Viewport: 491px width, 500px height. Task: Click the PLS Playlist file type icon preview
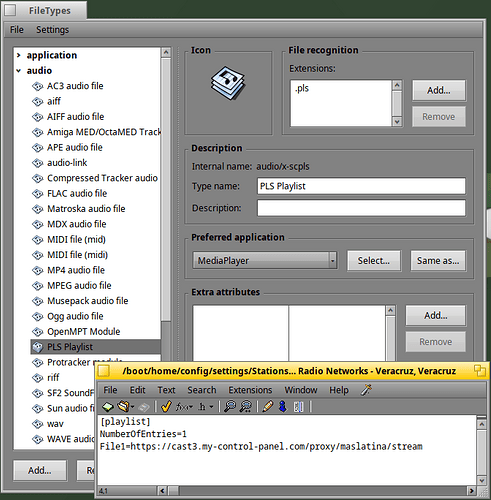pos(228,83)
